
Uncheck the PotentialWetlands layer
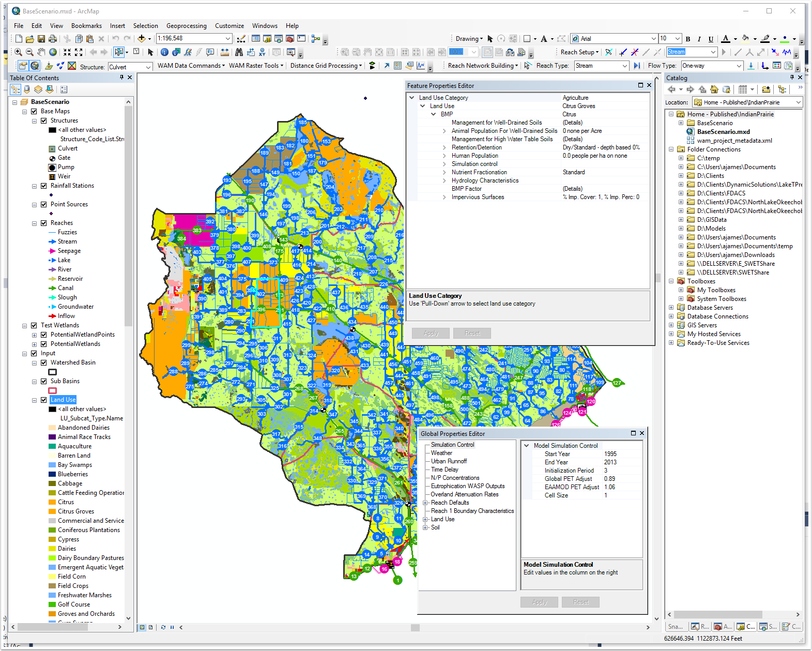(44, 344)
